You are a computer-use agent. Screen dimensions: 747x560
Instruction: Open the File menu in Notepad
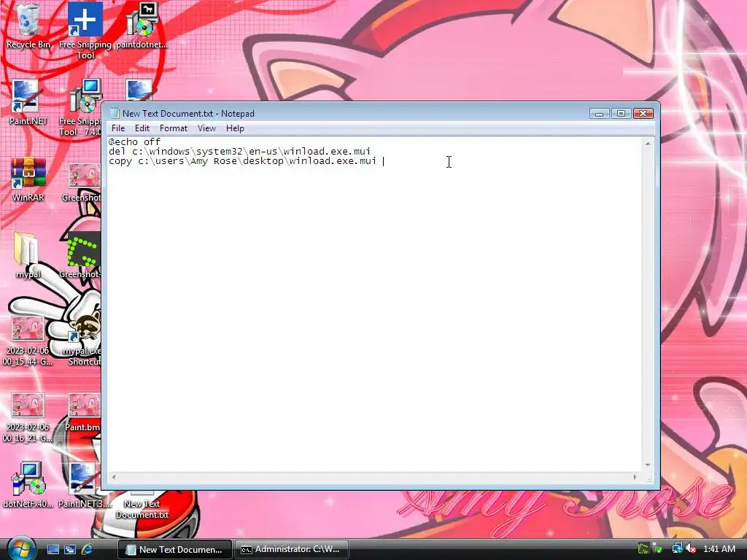[x=118, y=128]
